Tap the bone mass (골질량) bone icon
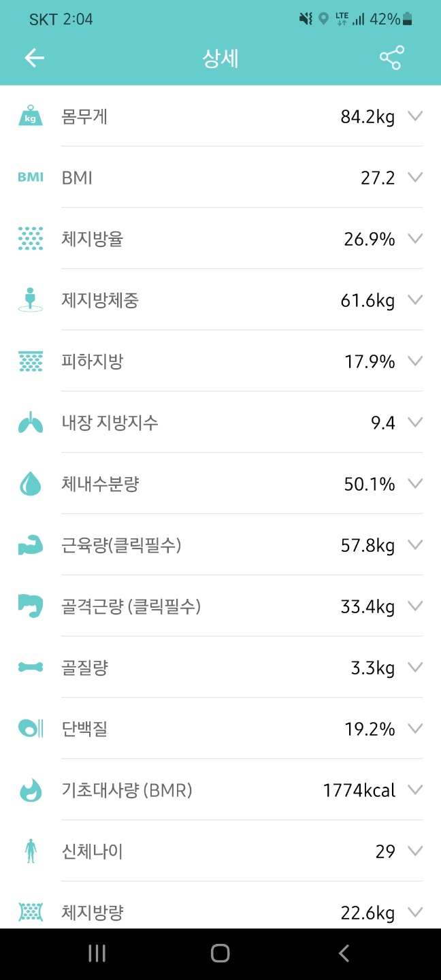 30,668
